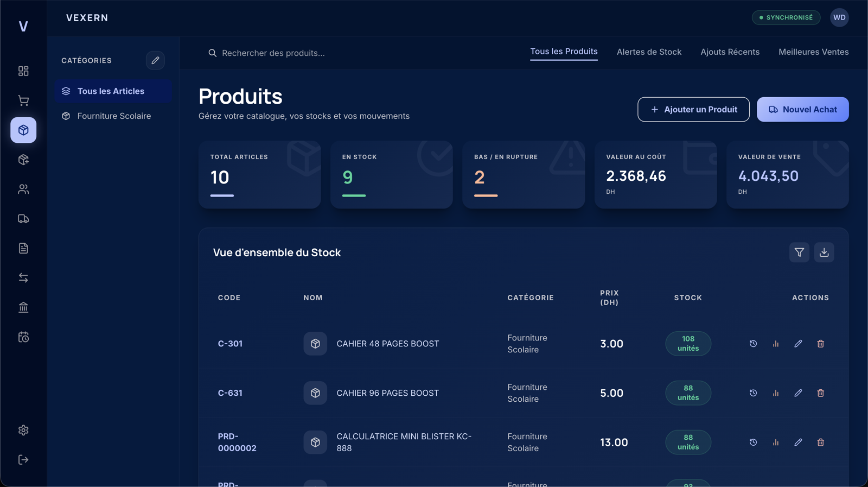Open statistics chart for CALCULATRICE MINI BLISTER row
Viewport: 868px width, 487px height.
point(776,442)
